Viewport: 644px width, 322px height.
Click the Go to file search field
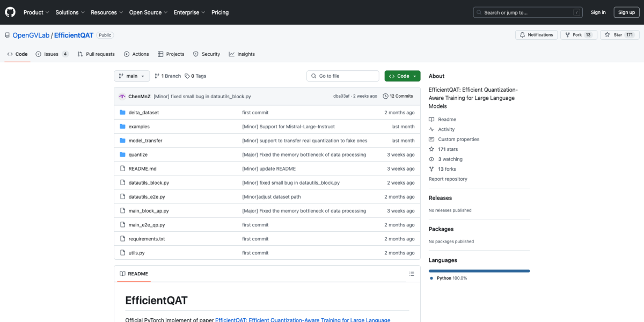tap(342, 76)
